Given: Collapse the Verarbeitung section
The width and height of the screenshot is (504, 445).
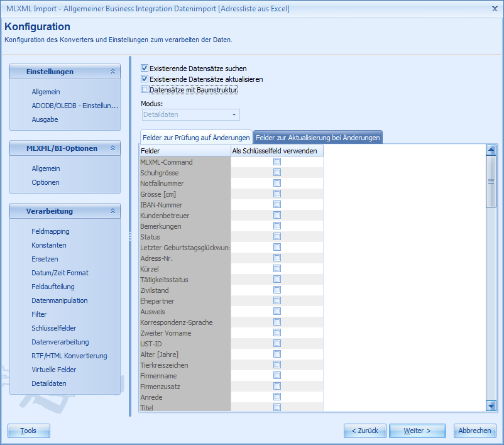Looking at the screenshot, I should tap(113, 211).
